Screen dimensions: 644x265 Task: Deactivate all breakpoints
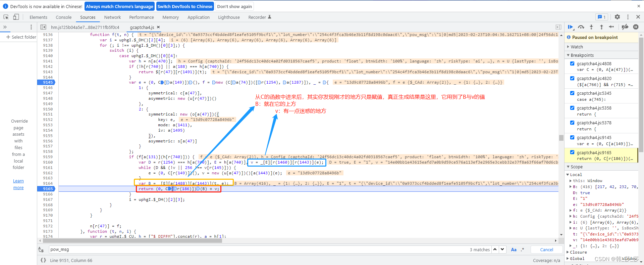point(625,27)
